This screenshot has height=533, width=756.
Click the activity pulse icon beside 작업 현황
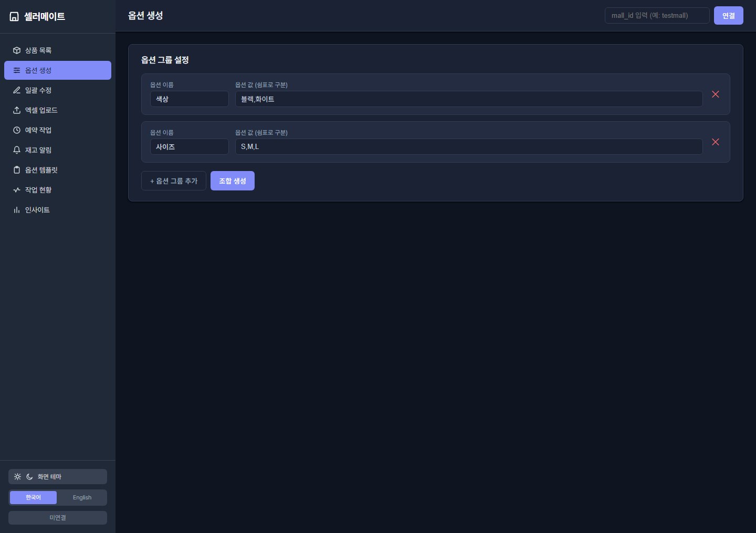pos(17,190)
